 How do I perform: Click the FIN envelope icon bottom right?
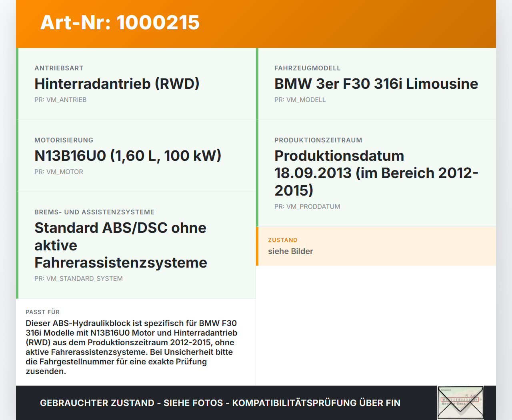(x=460, y=402)
